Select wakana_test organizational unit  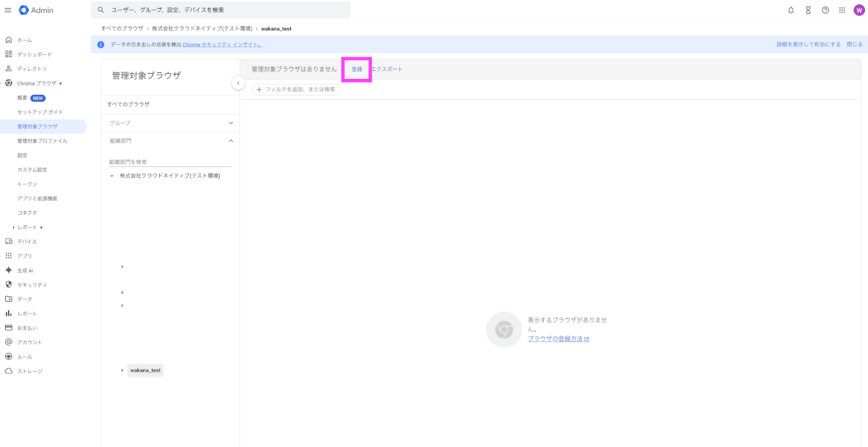pyautogui.click(x=145, y=370)
